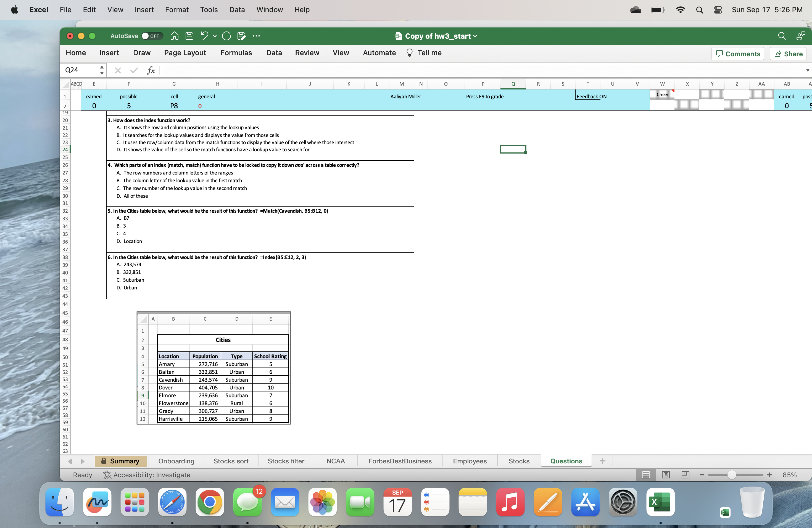Click the Share button

(788, 54)
